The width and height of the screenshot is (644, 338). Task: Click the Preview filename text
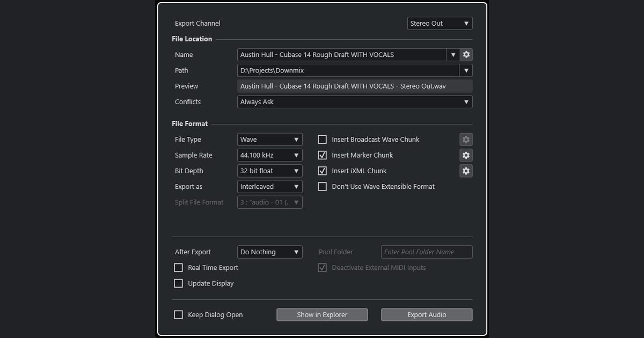[x=343, y=86]
